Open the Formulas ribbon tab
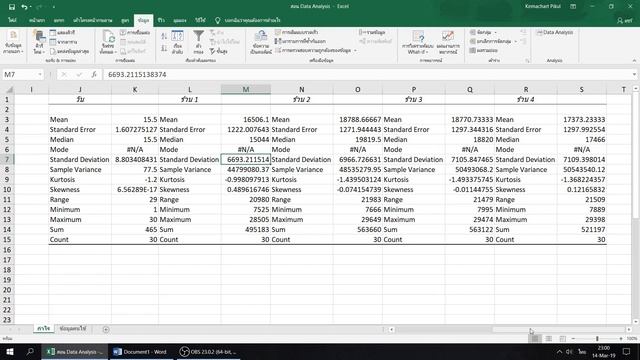Screen dimensions: 640x360 click(125, 20)
